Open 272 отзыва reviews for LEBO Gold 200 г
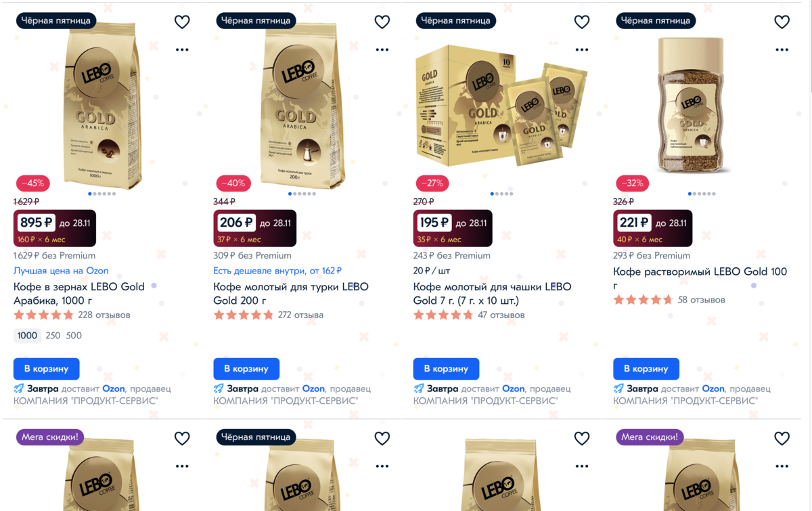Screen dimensions: 812x511 (300, 315)
